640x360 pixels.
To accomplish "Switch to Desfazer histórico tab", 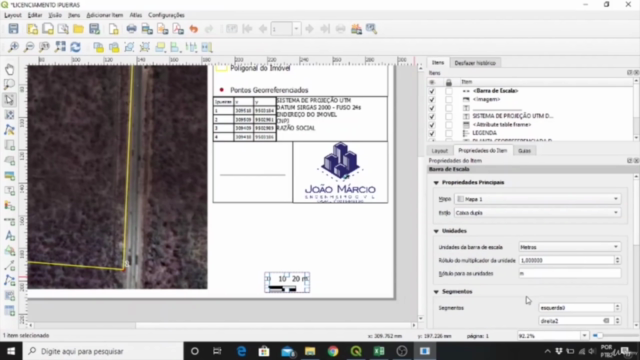I will (475, 63).
